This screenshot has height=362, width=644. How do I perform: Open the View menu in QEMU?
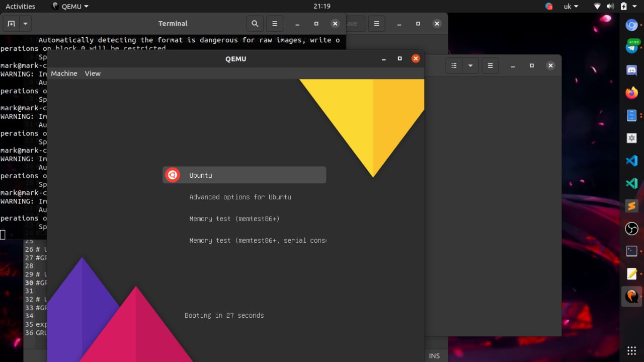coord(93,74)
